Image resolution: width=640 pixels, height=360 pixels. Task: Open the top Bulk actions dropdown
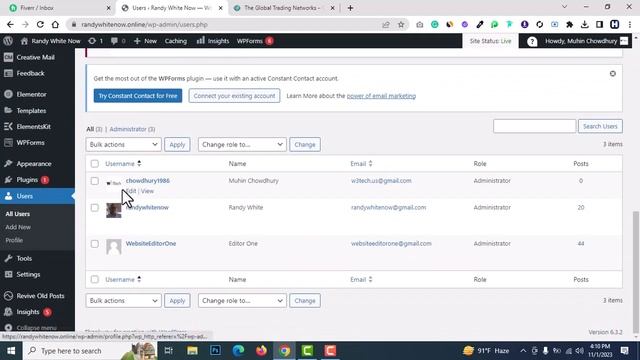tap(123, 144)
